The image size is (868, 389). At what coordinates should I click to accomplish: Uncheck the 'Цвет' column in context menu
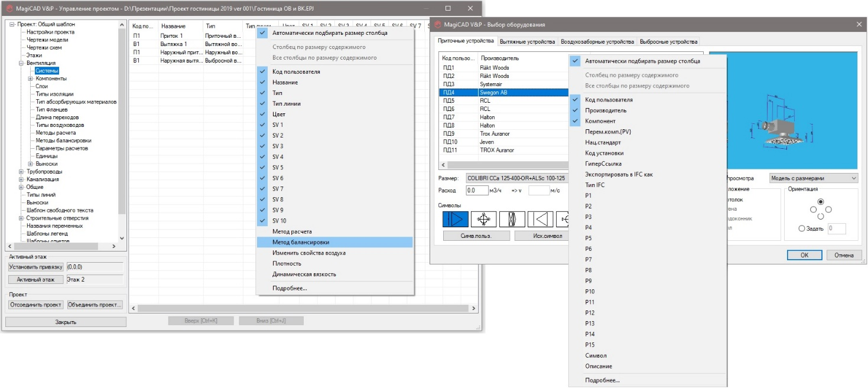[x=279, y=115]
